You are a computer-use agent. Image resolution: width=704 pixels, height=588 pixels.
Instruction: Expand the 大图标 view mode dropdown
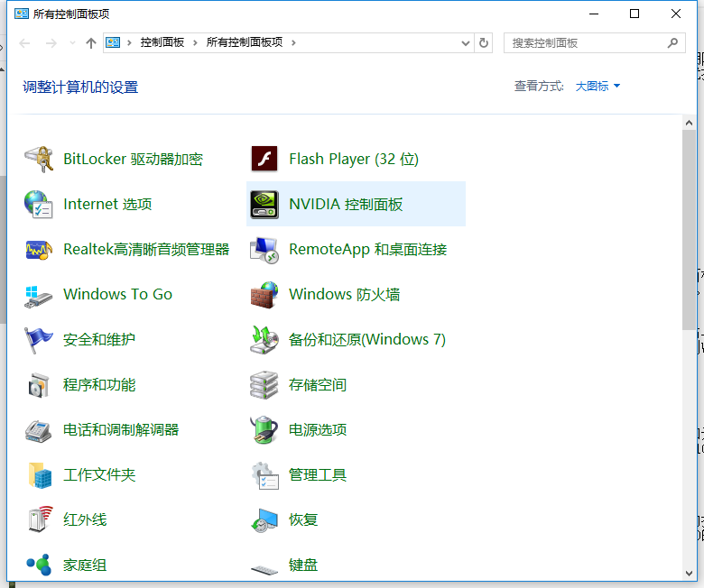(x=598, y=87)
